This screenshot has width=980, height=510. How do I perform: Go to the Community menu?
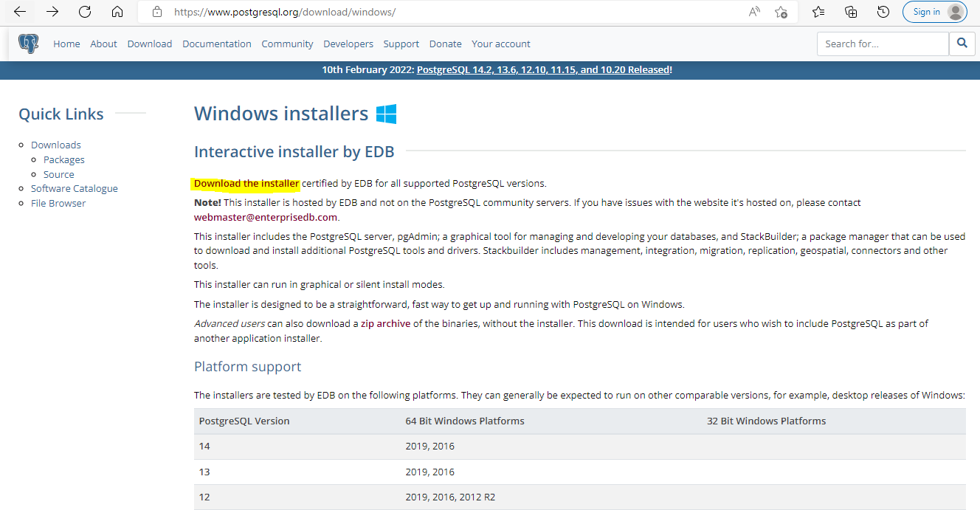(x=287, y=44)
